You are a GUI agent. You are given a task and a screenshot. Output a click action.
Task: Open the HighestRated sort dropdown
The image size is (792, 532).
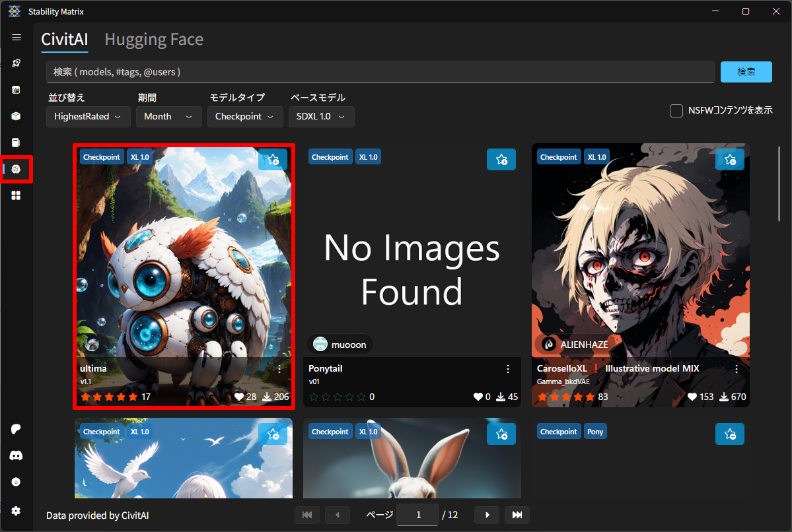point(89,117)
